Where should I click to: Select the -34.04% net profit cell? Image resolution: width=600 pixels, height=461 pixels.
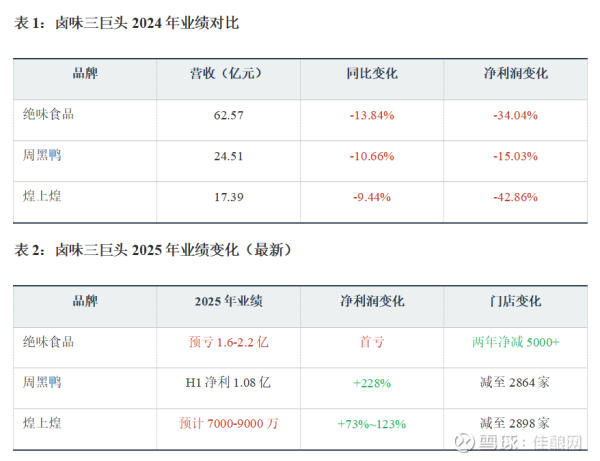(515, 115)
